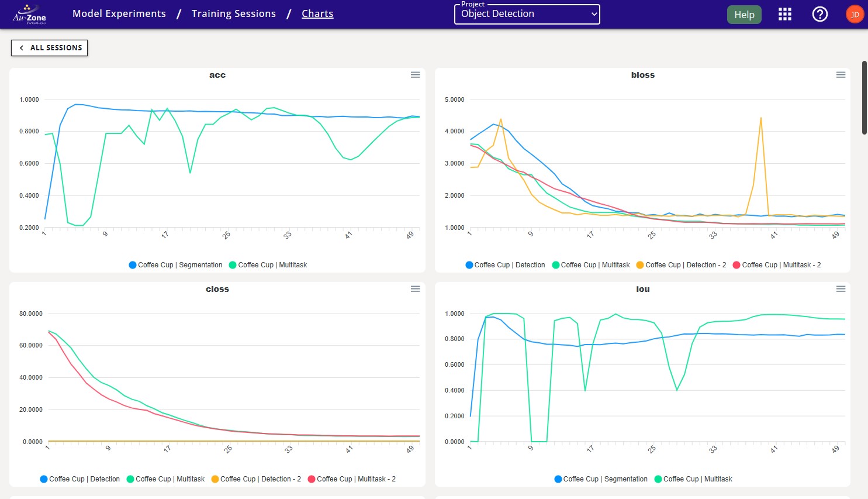The image size is (868, 499).
Task: Click the Au-Zone logo
Action: [28, 14]
